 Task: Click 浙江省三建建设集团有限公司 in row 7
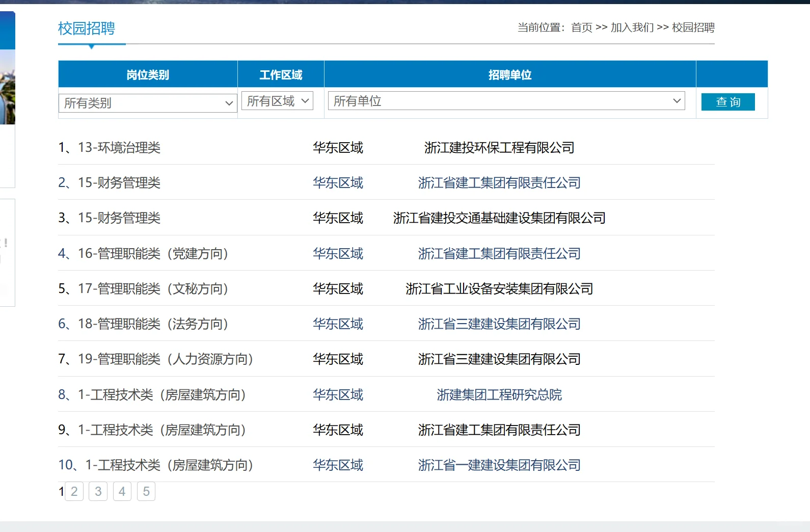499,359
